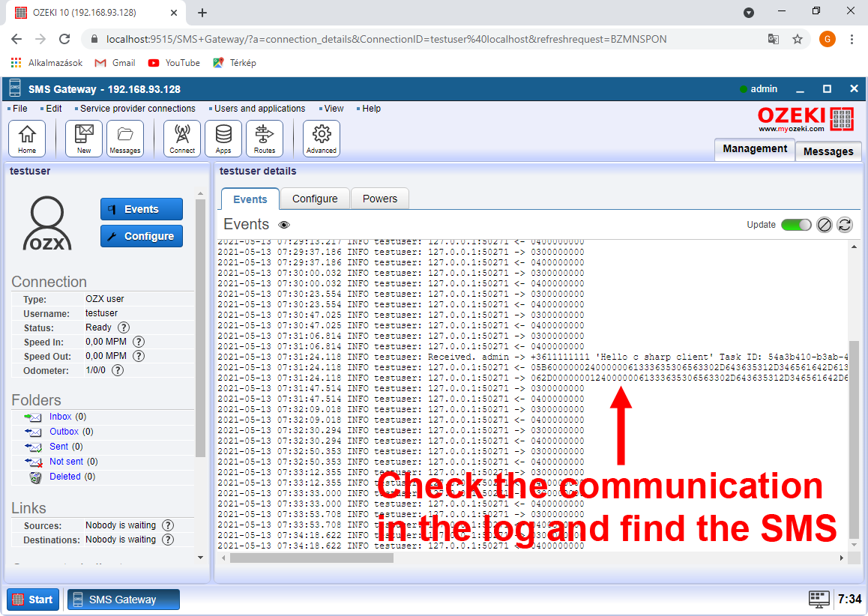Image resolution: width=868 pixels, height=616 pixels.
Task: Open the Not sent folder link
Action: (x=67, y=462)
